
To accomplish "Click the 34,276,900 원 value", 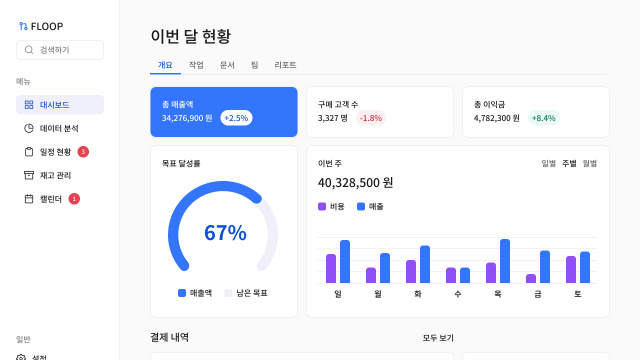I will (x=187, y=118).
